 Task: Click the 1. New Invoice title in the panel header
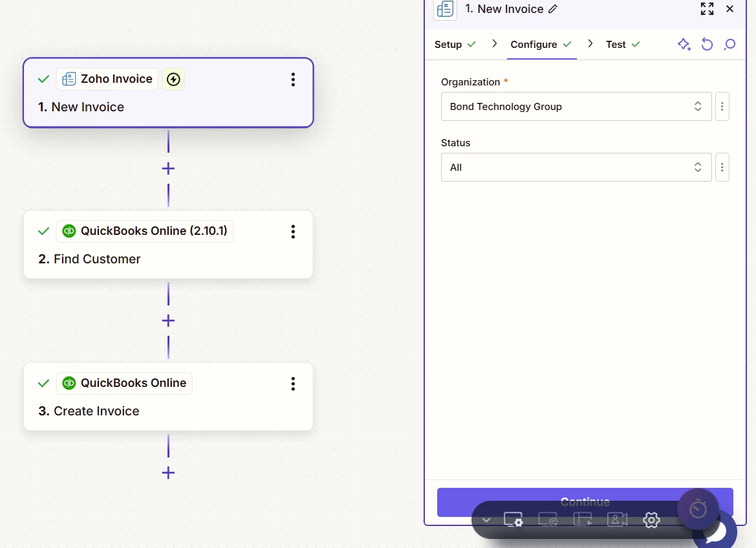tap(504, 9)
